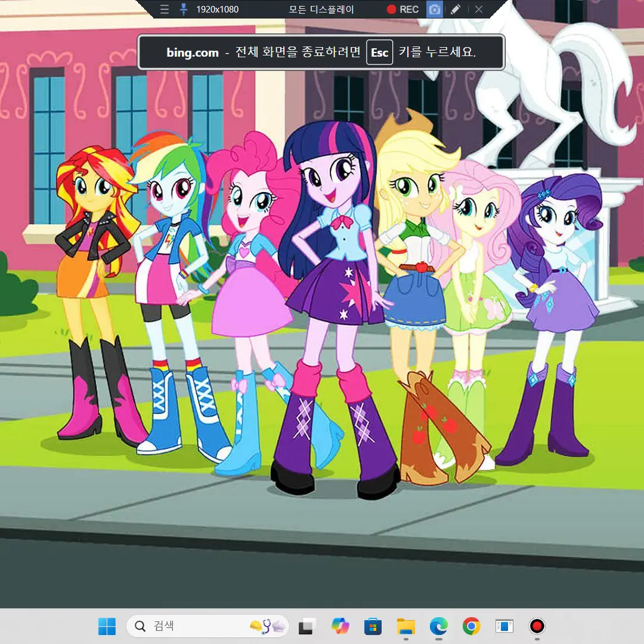This screenshot has width=644, height=644.
Task: Close the recording toolbar with X
Action: [478, 10]
